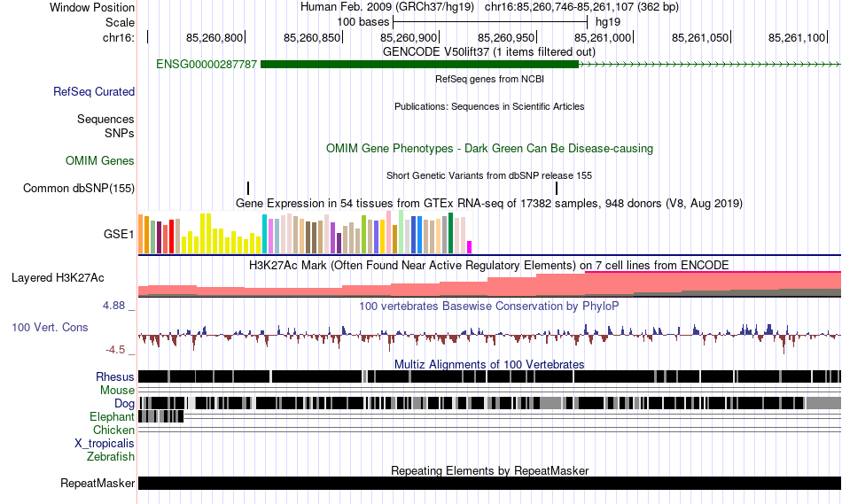Click 100 vertebrates Basewise Conservation title
The height and width of the screenshot is (504, 842).
[x=489, y=306]
